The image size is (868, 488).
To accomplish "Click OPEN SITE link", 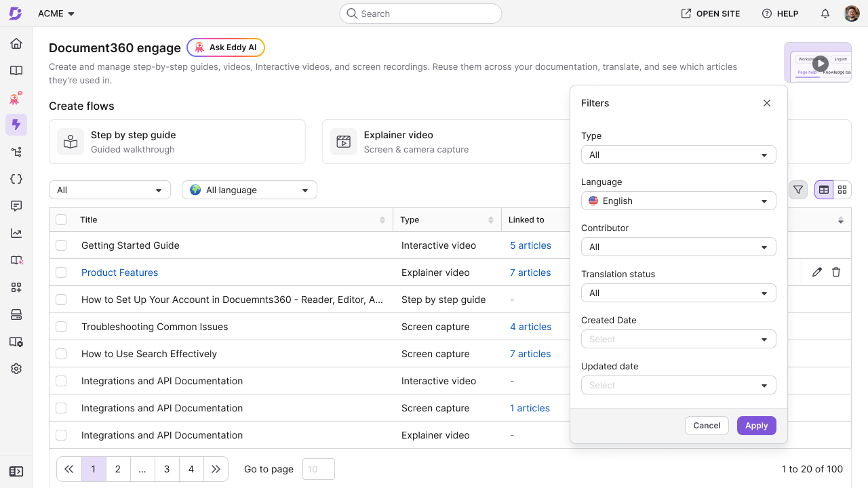I will (711, 14).
